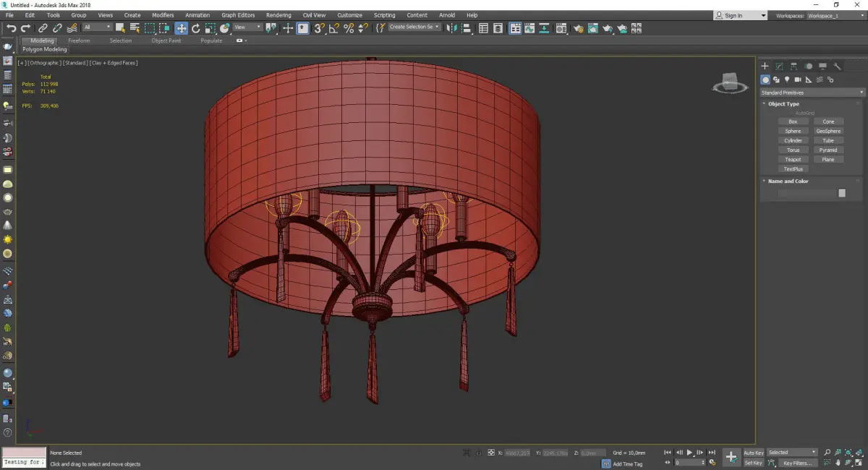Toggle the 3D Snaps button
This screenshot has height=470, width=868.
318,28
